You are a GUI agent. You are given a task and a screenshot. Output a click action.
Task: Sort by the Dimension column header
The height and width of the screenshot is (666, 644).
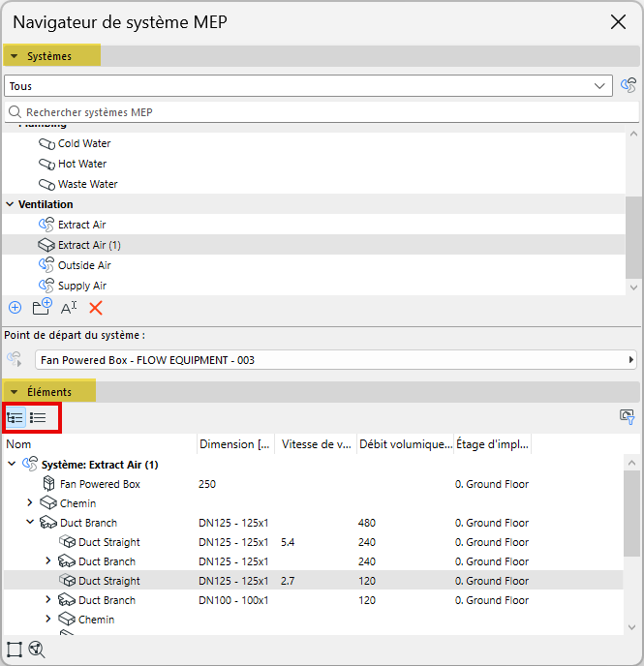[234, 444]
